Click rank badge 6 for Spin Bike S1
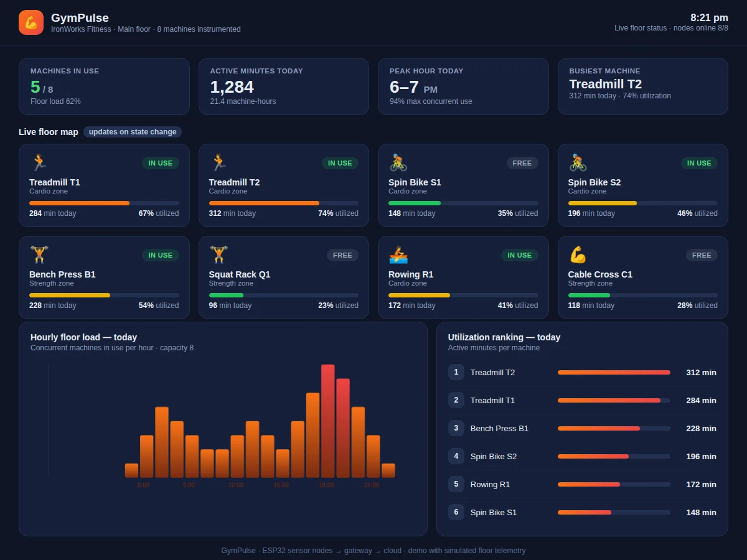This screenshot has height=560, width=747. (x=456, y=512)
